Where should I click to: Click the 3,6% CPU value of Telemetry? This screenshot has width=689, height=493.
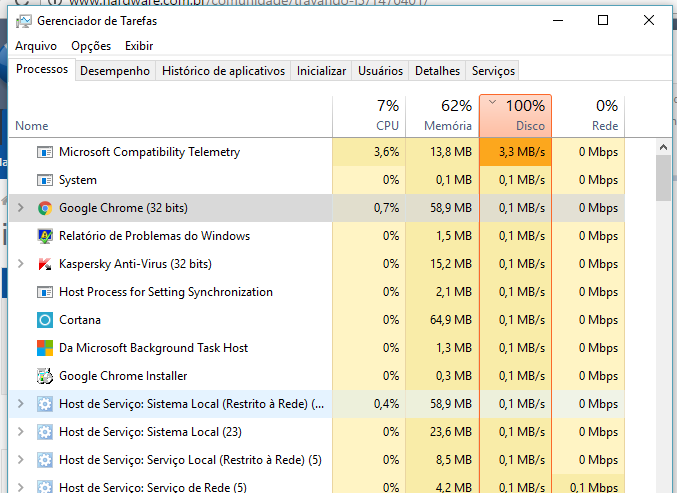pyautogui.click(x=387, y=152)
